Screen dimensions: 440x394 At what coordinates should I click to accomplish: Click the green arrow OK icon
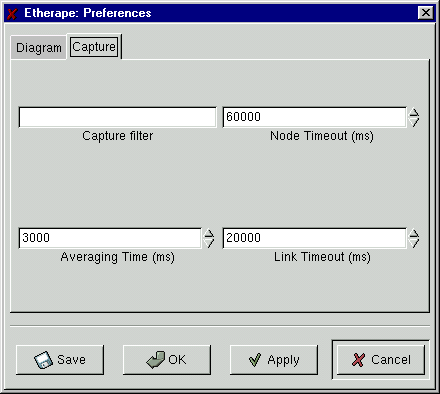156,360
